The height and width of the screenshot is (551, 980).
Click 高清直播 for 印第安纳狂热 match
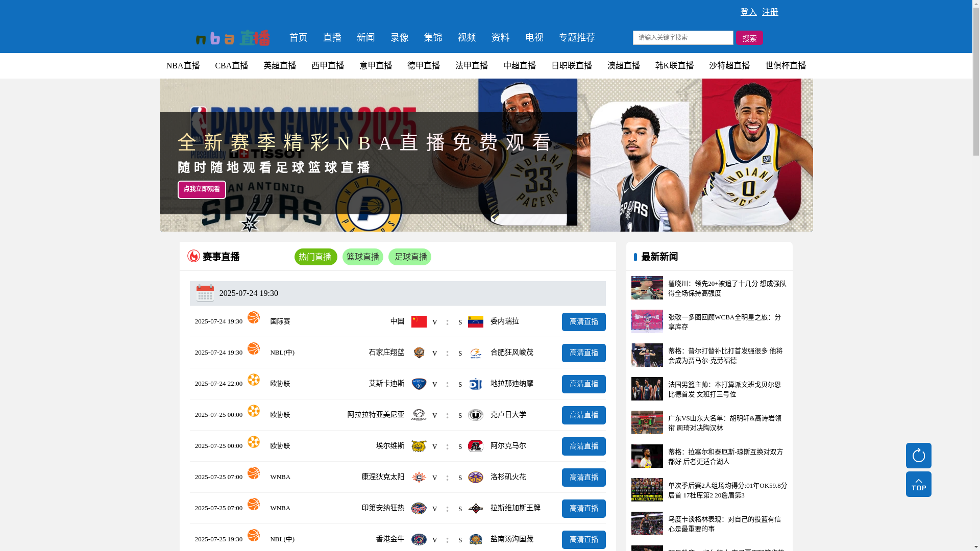[584, 509]
